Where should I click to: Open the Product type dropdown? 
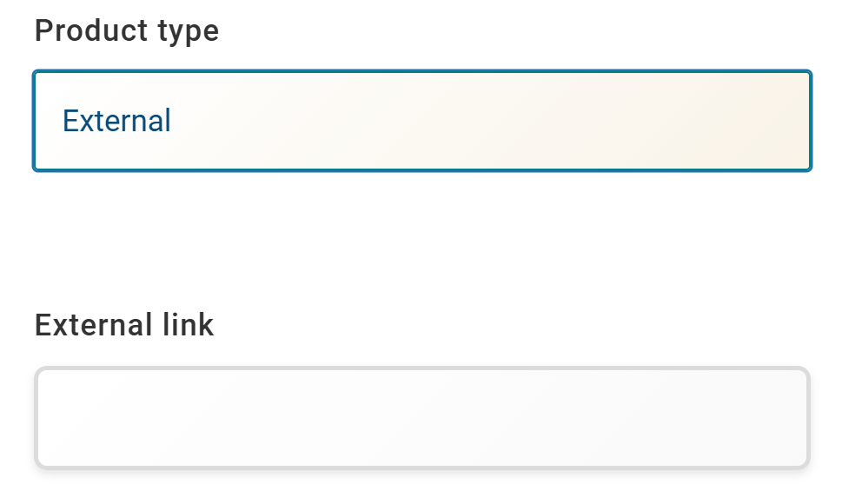tap(422, 121)
